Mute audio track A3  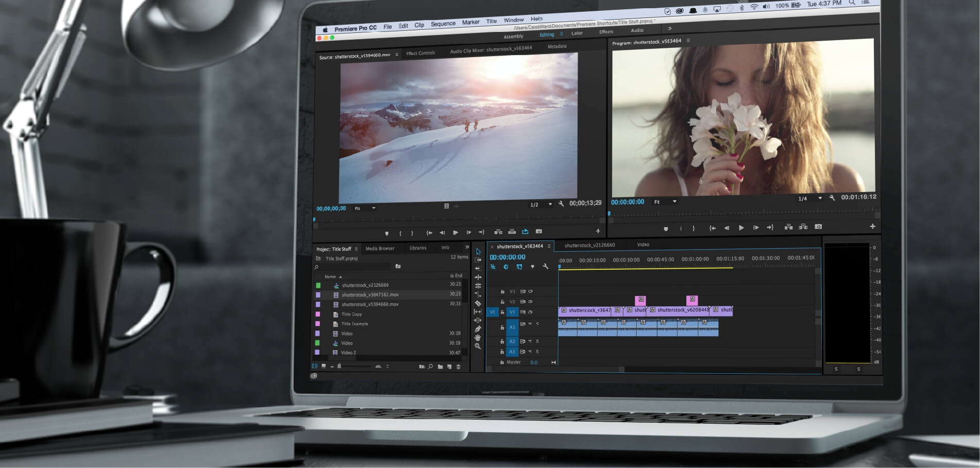pyautogui.click(x=530, y=352)
